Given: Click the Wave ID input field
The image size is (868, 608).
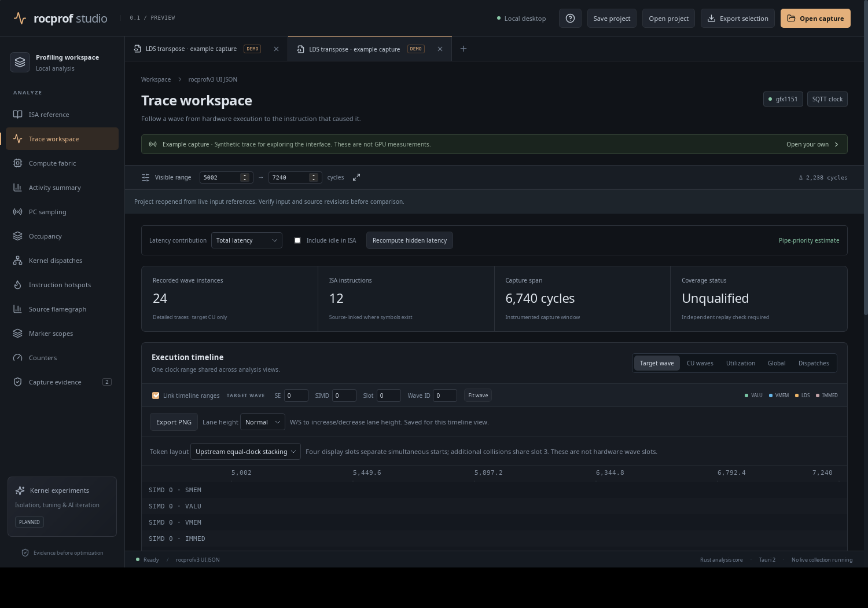Looking at the screenshot, I should [445, 395].
